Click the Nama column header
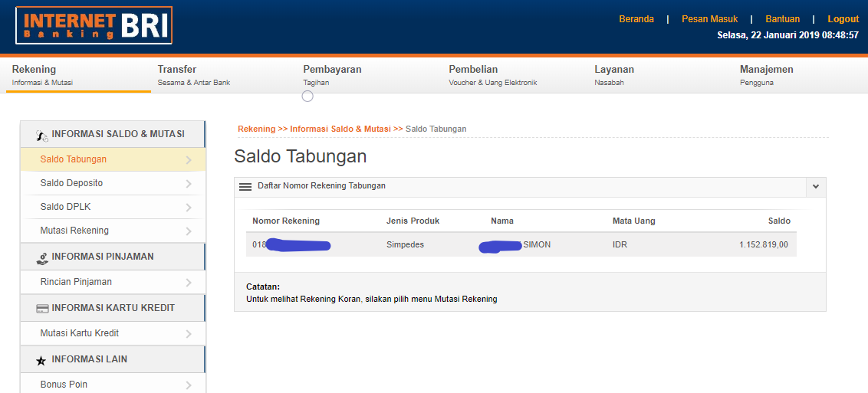 click(x=502, y=221)
